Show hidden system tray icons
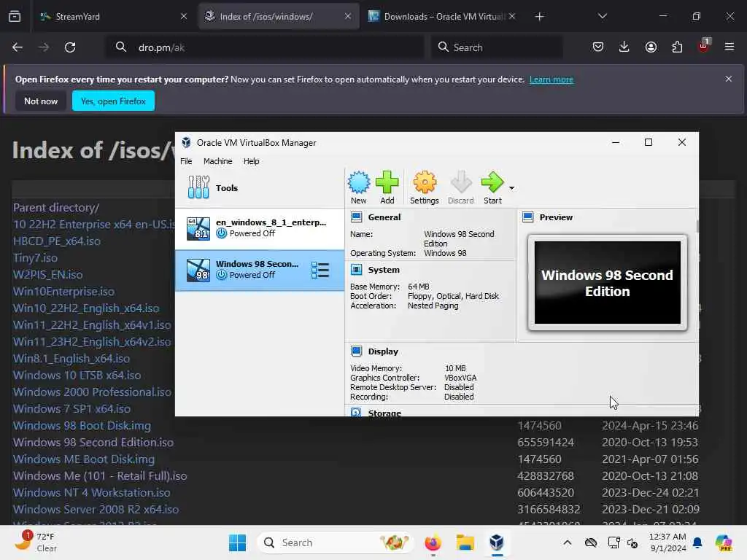Screen dimensions: 747x560 coord(568,542)
